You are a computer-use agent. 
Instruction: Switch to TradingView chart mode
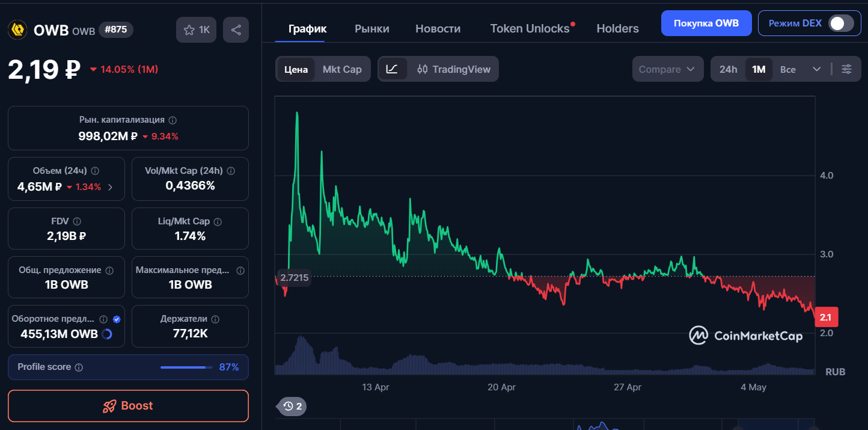coord(454,69)
